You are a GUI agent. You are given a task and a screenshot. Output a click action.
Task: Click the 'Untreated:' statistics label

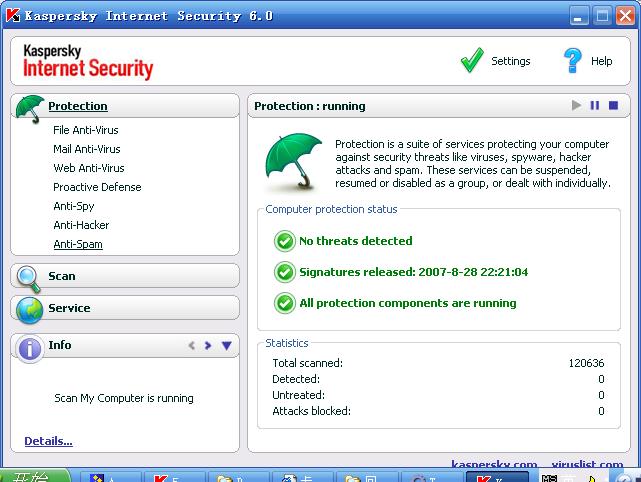click(x=298, y=395)
